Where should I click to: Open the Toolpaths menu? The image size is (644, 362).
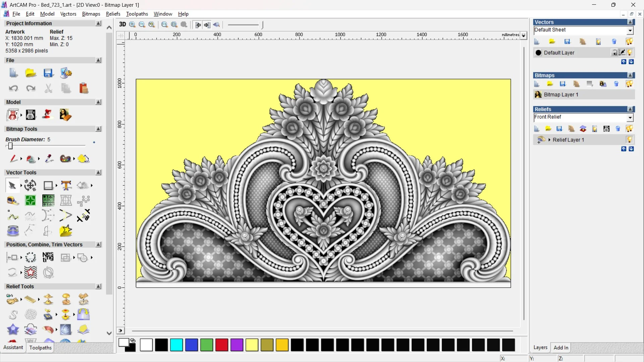point(137,14)
